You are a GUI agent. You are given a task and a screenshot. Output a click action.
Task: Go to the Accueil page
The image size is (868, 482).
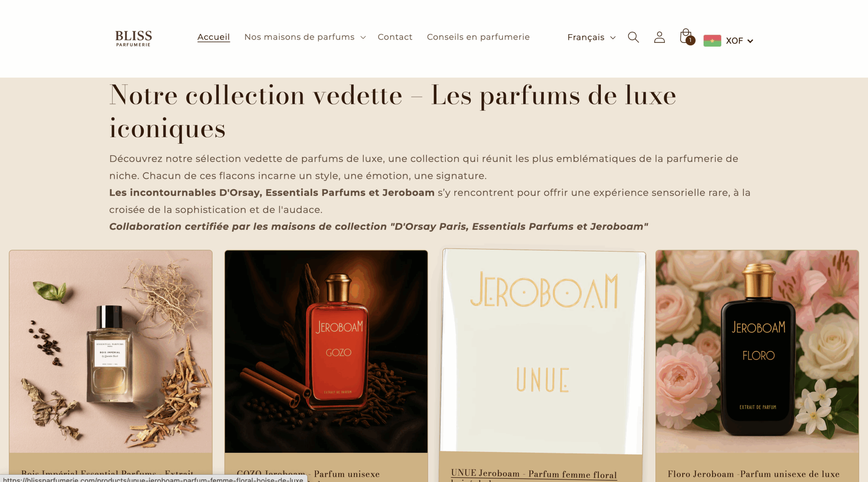(214, 37)
